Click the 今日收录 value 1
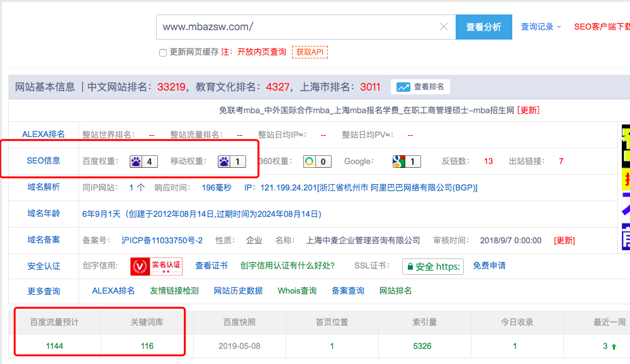This screenshot has height=364, width=630. pos(515,346)
